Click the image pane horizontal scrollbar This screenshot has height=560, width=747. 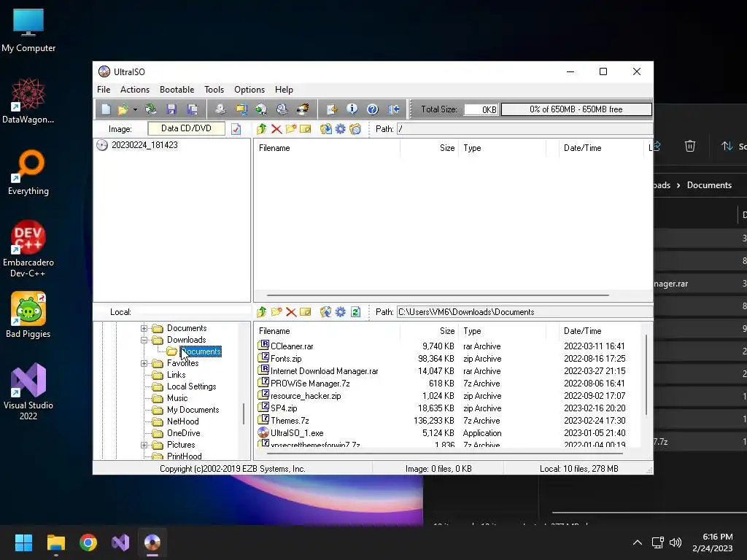click(438, 295)
